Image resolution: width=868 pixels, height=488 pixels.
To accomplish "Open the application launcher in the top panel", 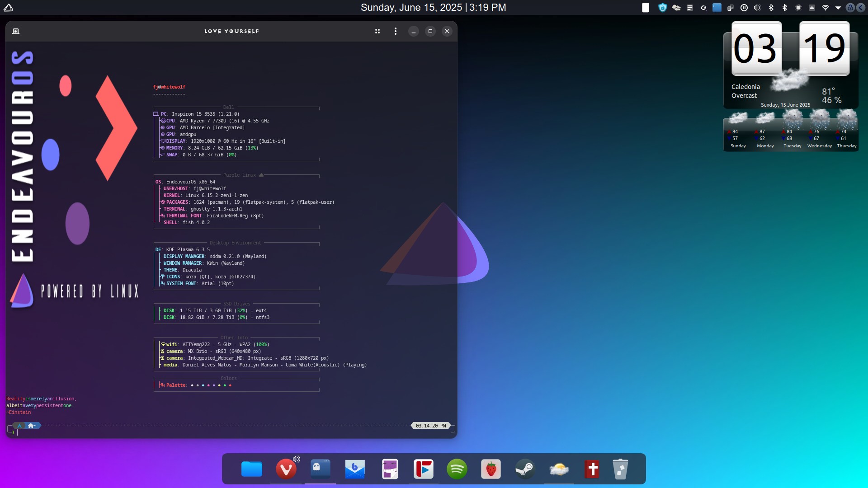I will (x=8, y=7).
